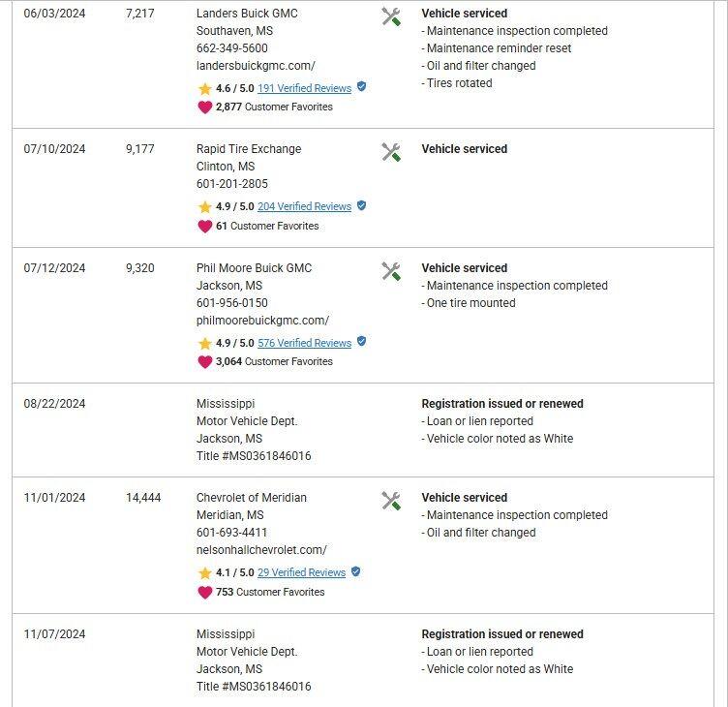Click the pink heart next to 2,877 Customer Favorites
The width and height of the screenshot is (728, 707).
click(205, 108)
